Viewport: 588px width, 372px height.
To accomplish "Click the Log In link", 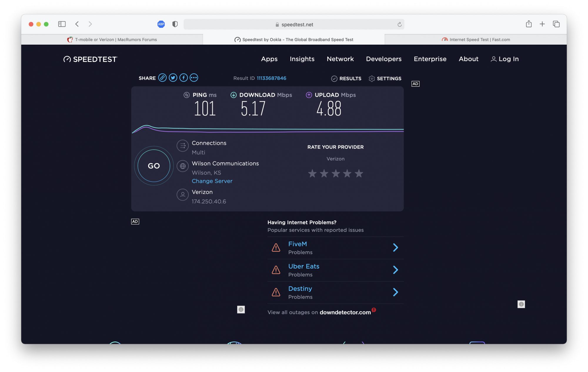I will pyautogui.click(x=505, y=59).
